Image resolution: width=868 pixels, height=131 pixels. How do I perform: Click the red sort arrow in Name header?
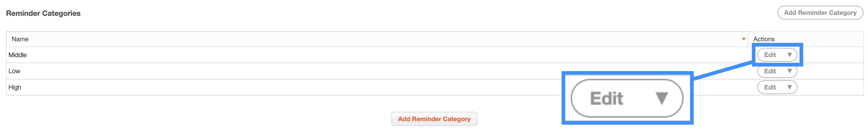(743, 39)
